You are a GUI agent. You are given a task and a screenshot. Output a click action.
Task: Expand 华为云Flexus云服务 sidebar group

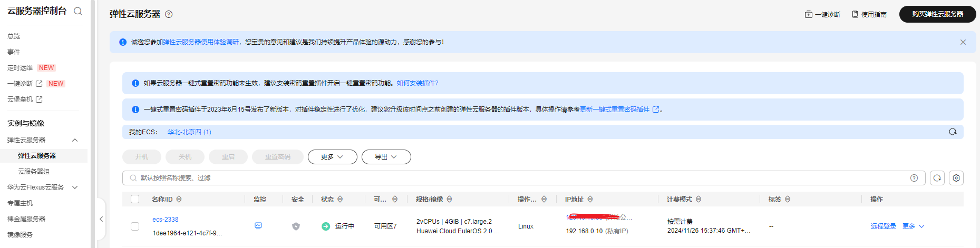[x=75, y=187]
